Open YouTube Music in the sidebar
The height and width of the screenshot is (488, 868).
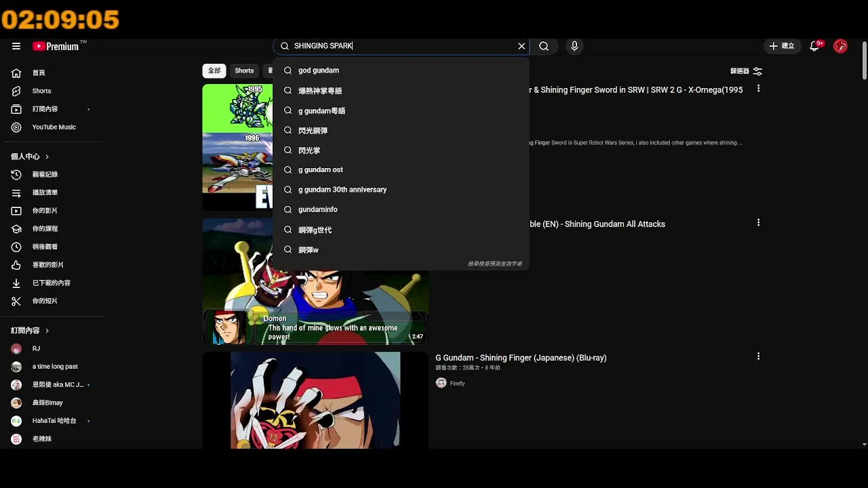[x=54, y=127]
